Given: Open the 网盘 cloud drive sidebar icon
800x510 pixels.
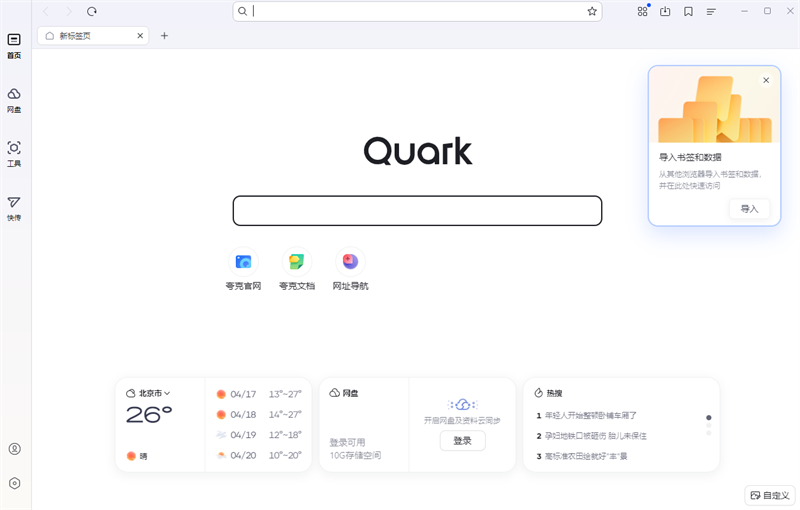Looking at the screenshot, I should 14,100.
